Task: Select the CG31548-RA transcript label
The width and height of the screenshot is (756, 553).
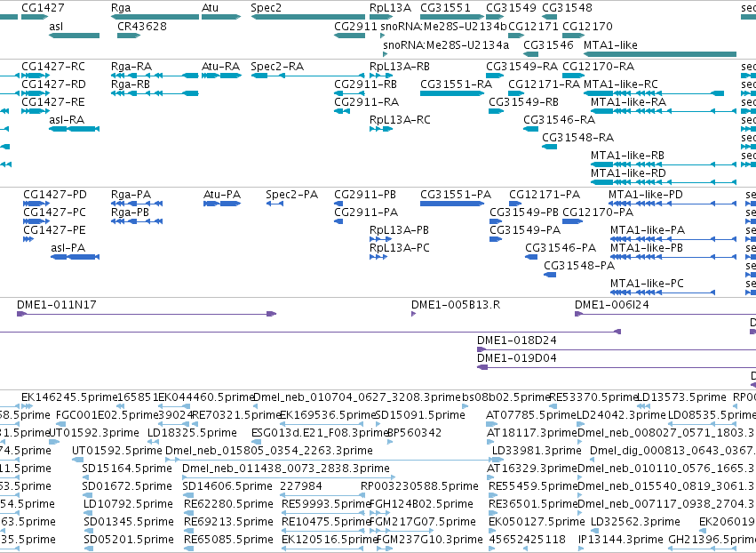Action: point(577,138)
